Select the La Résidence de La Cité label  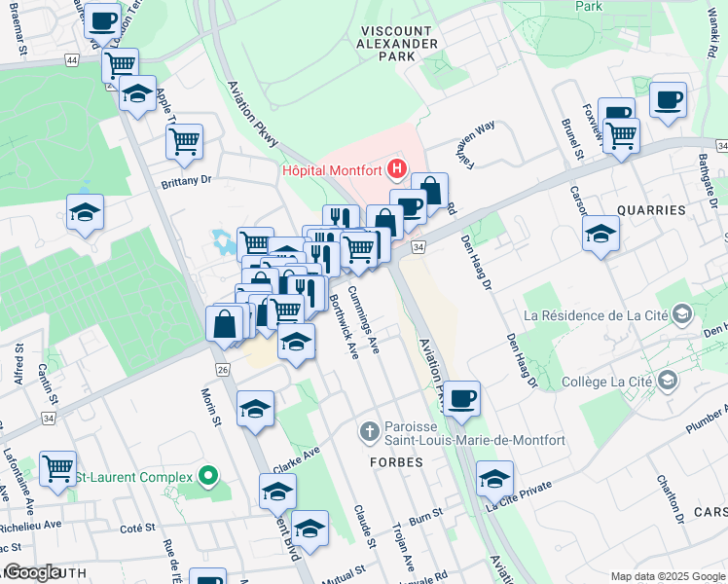point(596,315)
